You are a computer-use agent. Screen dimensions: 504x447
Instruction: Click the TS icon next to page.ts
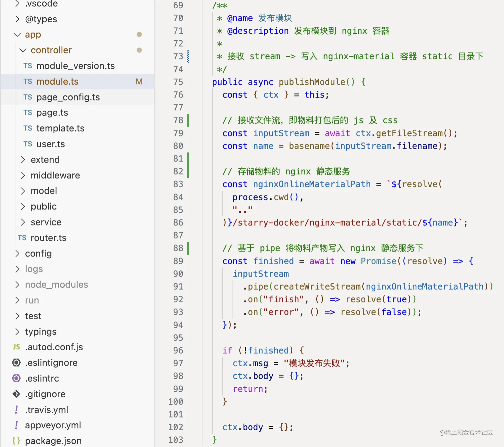[x=28, y=113]
